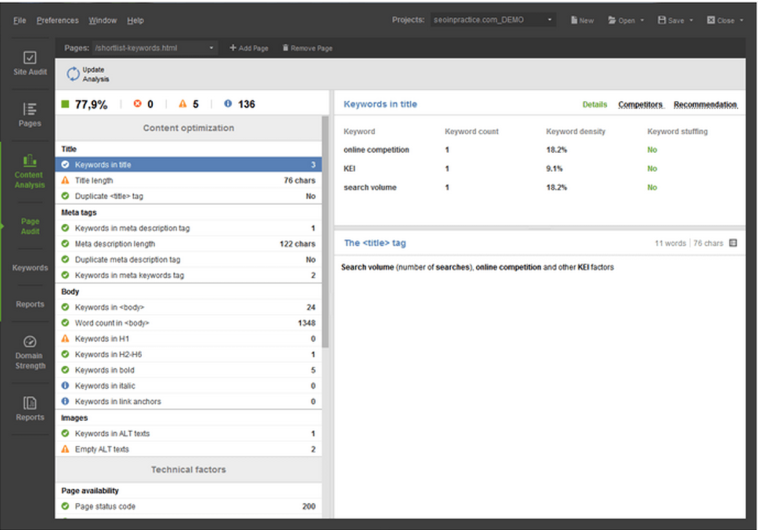Screen dimensions: 760x530
Task: Select the Duplicate <title> tag row
Action: tap(189, 196)
